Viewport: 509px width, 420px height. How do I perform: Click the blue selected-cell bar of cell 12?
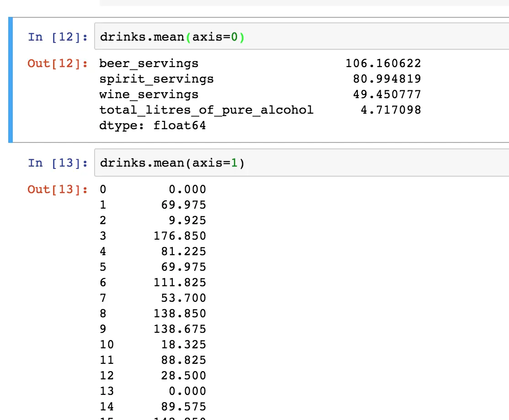(x=11, y=80)
